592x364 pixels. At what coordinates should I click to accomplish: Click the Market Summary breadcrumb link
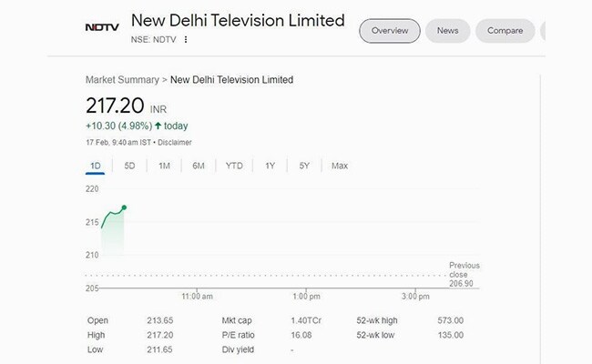click(123, 80)
